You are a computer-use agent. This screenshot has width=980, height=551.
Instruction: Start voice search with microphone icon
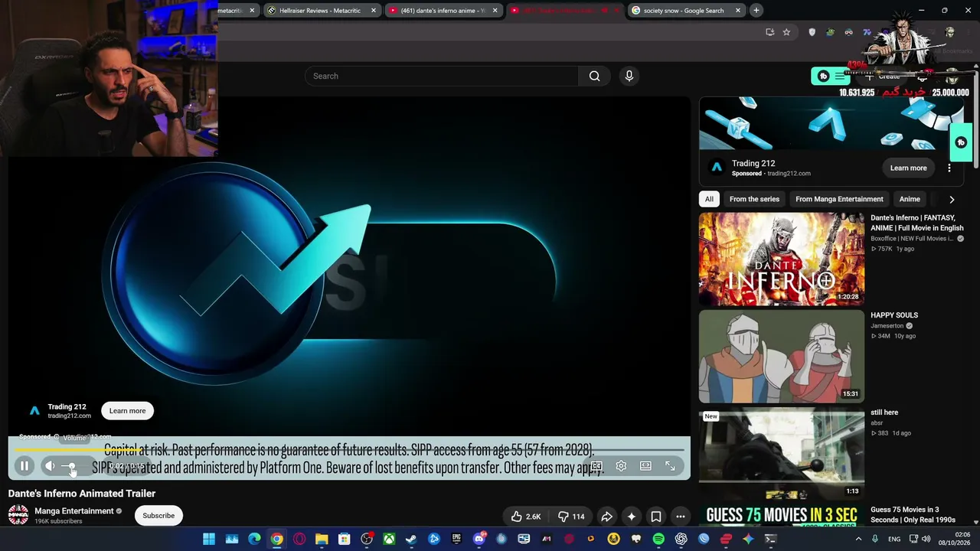(629, 76)
